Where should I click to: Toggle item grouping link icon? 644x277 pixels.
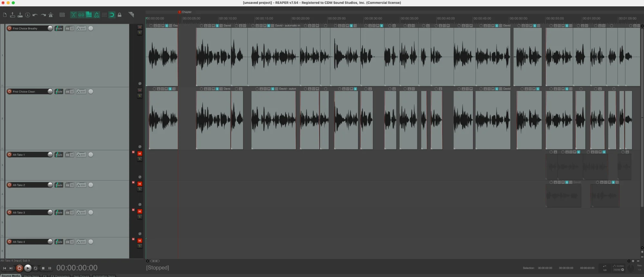(x=81, y=15)
